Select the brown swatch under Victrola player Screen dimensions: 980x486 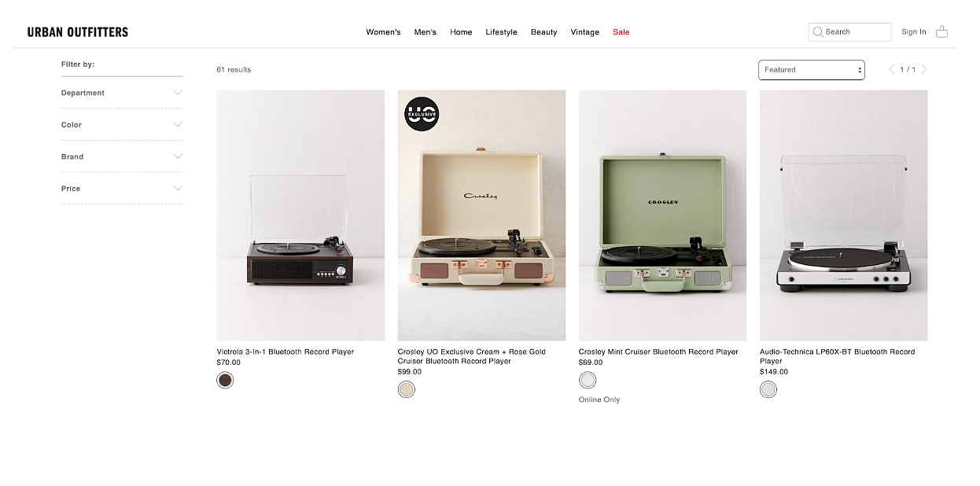click(x=226, y=381)
